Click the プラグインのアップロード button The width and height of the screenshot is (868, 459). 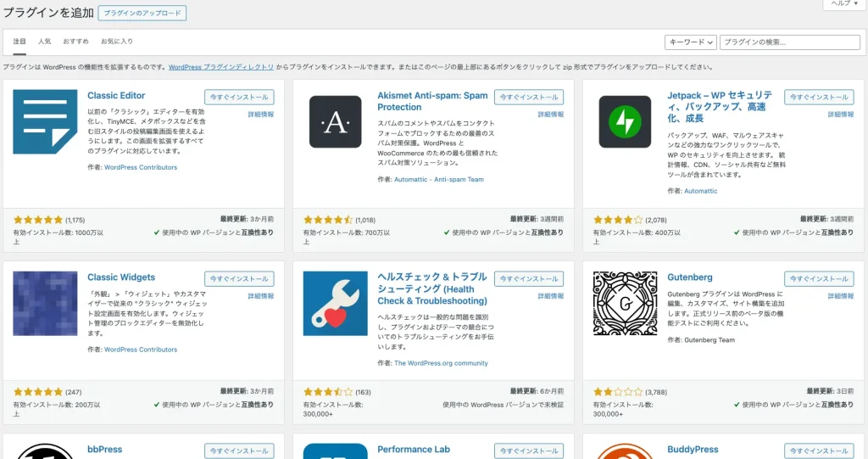(x=142, y=13)
